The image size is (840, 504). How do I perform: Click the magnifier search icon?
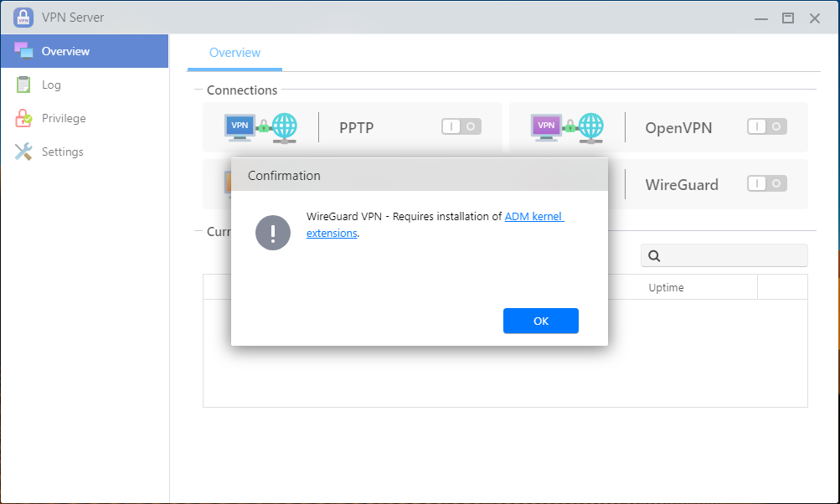654,255
